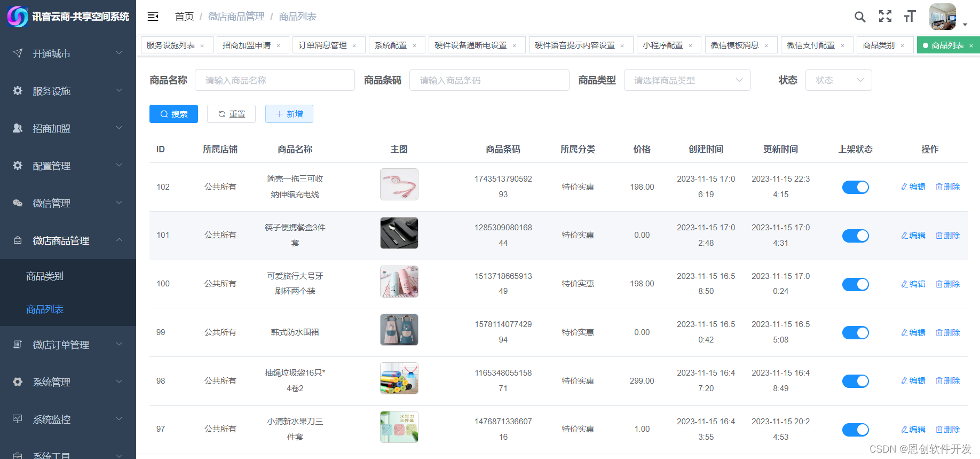The height and width of the screenshot is (459, 980).
Task: Click the 系统监控 monitor icon
Action: (x=18, y=419)
